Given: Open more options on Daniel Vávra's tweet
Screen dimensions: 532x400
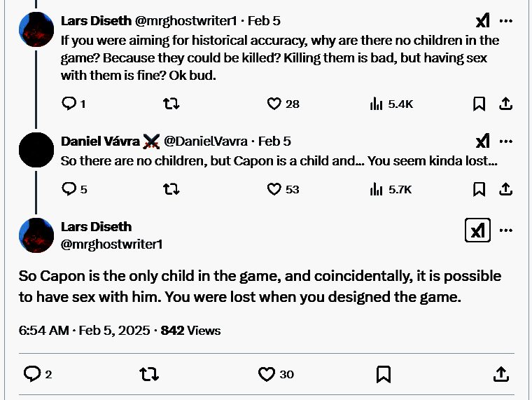Looking at the screenshot, I should click(506, 142).
